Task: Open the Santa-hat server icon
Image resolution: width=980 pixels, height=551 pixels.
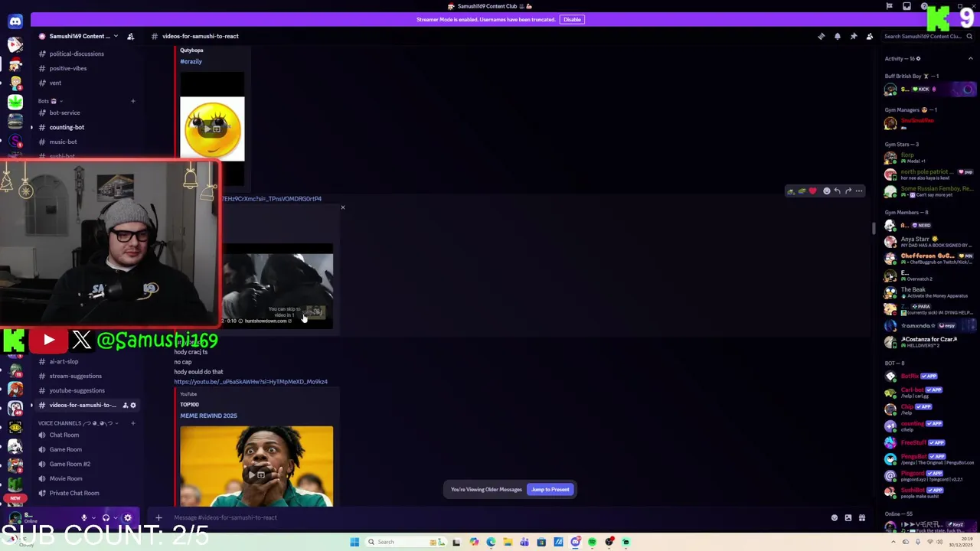Action: [15, 63]
